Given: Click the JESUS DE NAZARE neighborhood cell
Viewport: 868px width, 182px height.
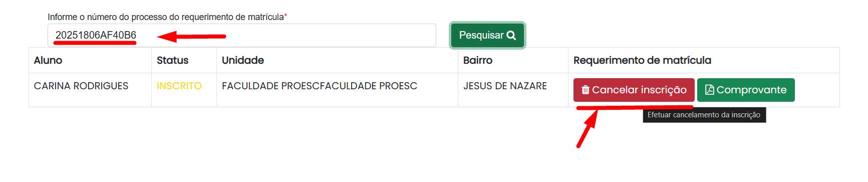Looking at the screenshot, I should coord(505,86).
